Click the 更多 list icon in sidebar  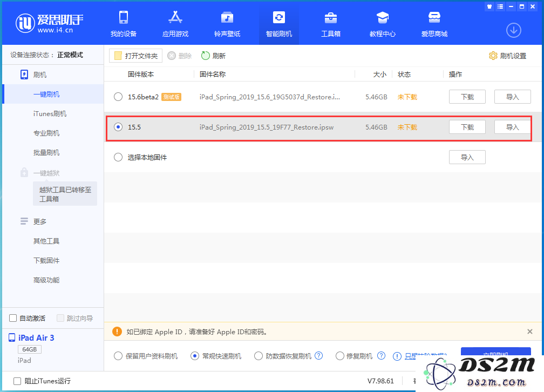(24, 221)
